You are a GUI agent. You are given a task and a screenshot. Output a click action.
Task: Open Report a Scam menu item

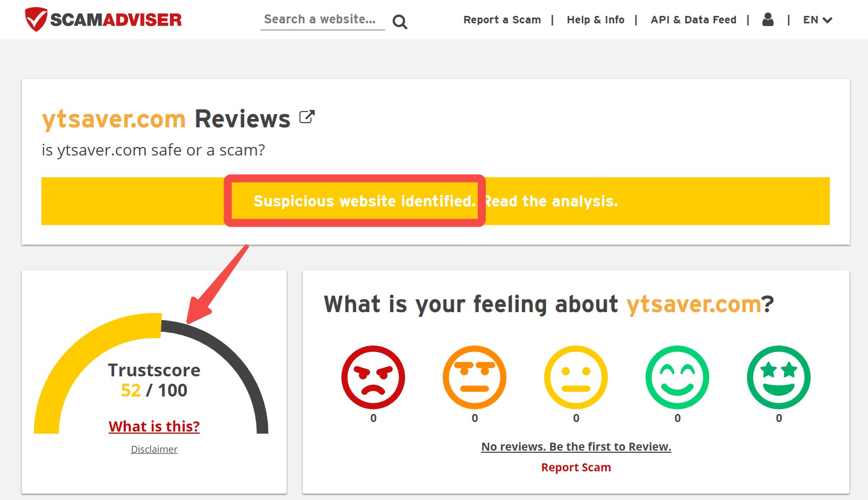502,20
